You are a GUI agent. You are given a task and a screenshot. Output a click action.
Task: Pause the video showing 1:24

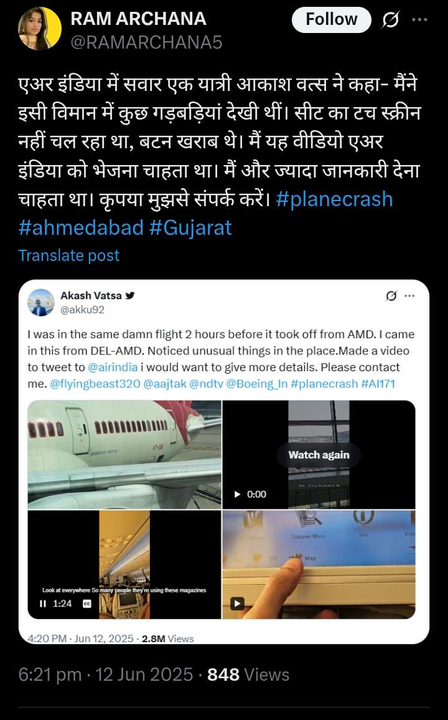[43, 603]
